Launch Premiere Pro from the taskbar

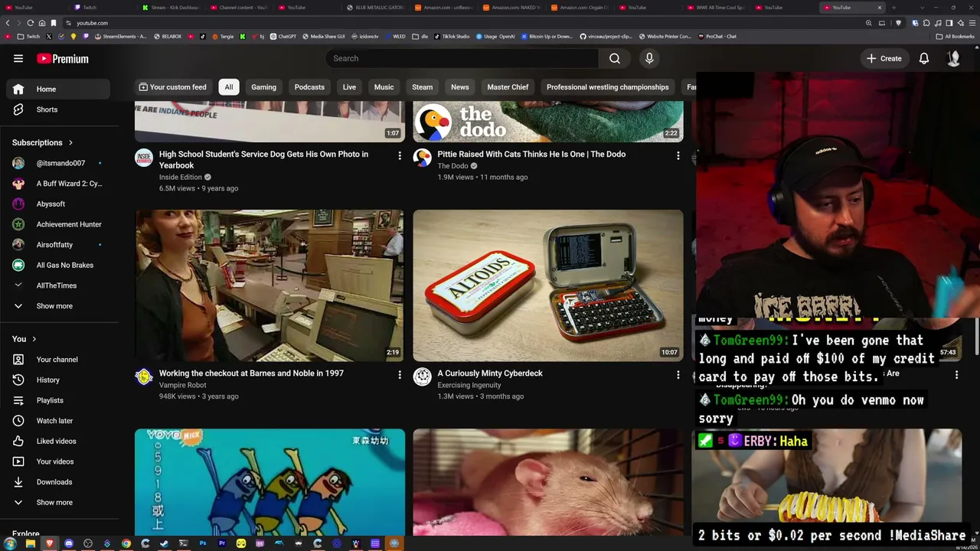point(222,543)
